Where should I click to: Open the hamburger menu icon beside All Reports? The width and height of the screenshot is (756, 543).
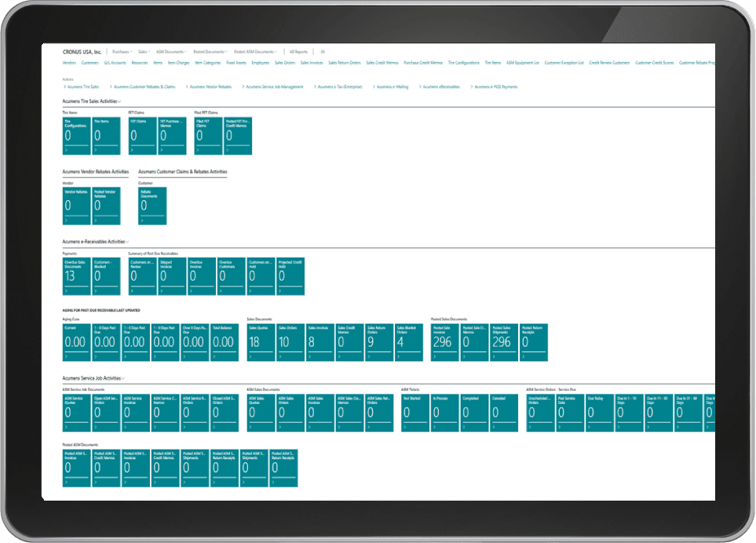[x=323, y=52]
